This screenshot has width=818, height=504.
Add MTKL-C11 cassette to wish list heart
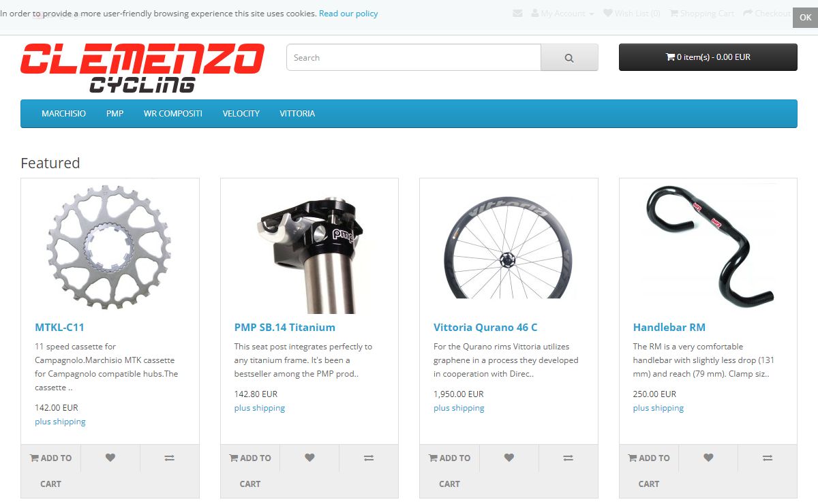click(x=110, y=458)
